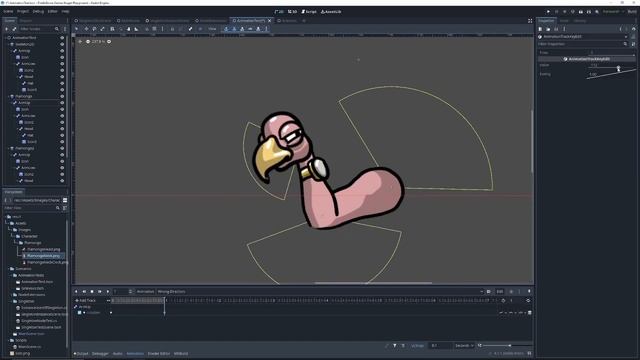Click the Build button

pos(632,12)
